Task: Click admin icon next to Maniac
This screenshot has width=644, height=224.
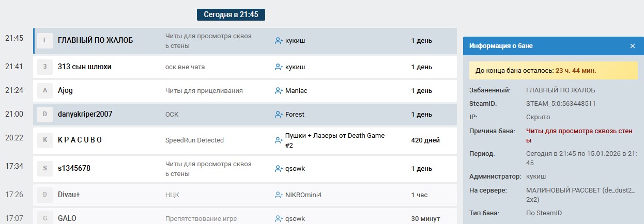Action: coord(279,91)
